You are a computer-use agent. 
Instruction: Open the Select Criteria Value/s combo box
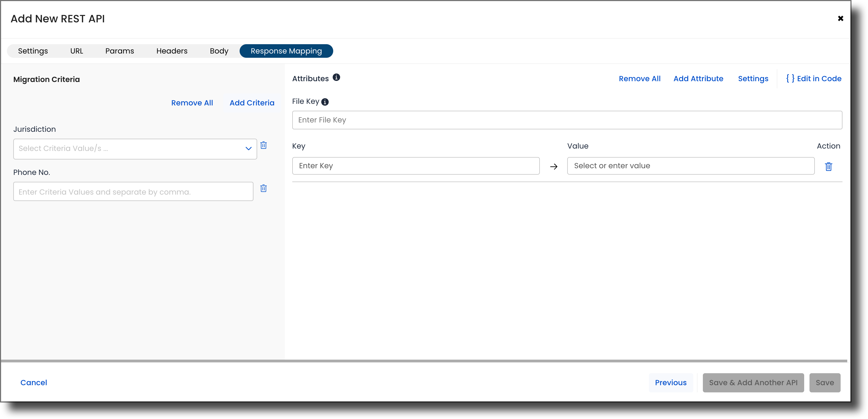[135, 149]
